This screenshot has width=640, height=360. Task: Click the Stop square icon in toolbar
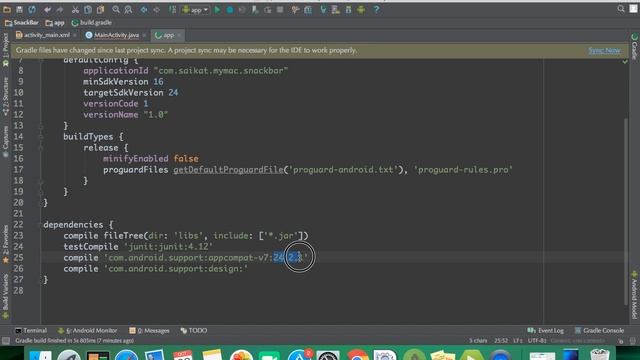(280, 9)
